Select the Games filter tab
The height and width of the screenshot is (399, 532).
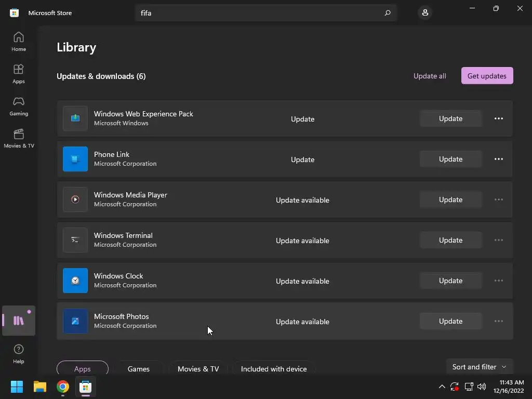point(138,369)
